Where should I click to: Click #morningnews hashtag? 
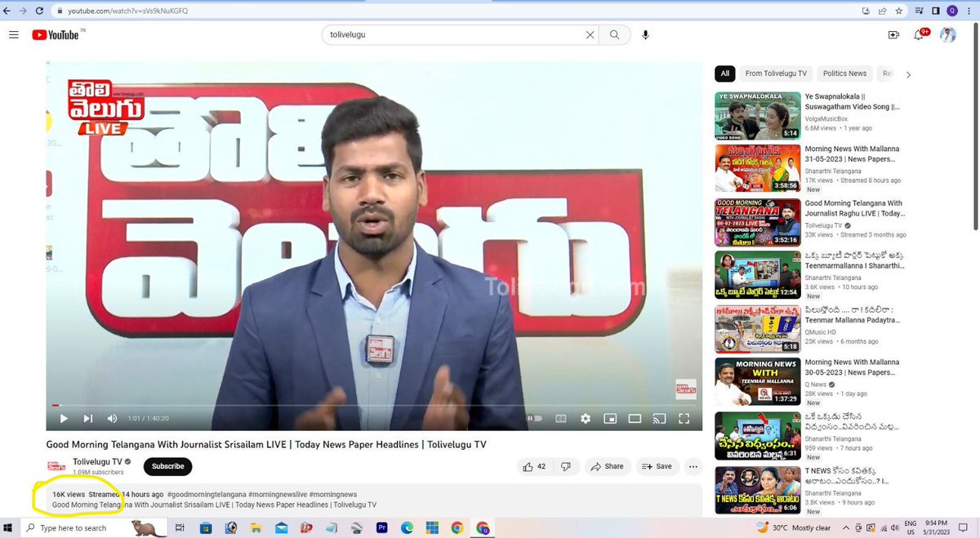(333, 495)
